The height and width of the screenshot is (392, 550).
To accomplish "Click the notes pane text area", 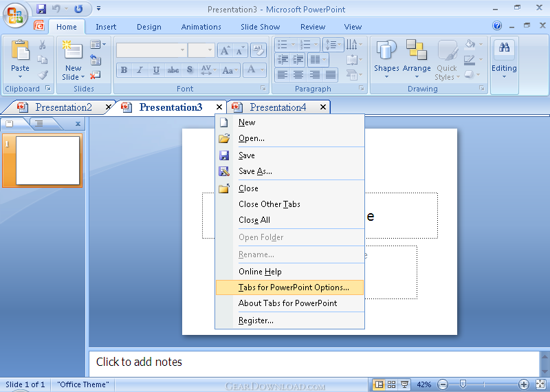I will [x=314, y=363].
